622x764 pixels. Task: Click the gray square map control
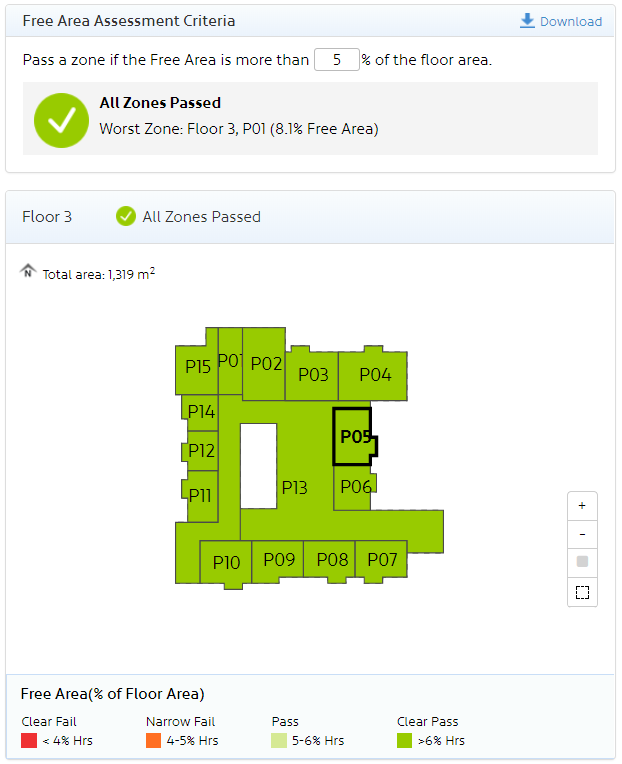click(x=582, y=562)
